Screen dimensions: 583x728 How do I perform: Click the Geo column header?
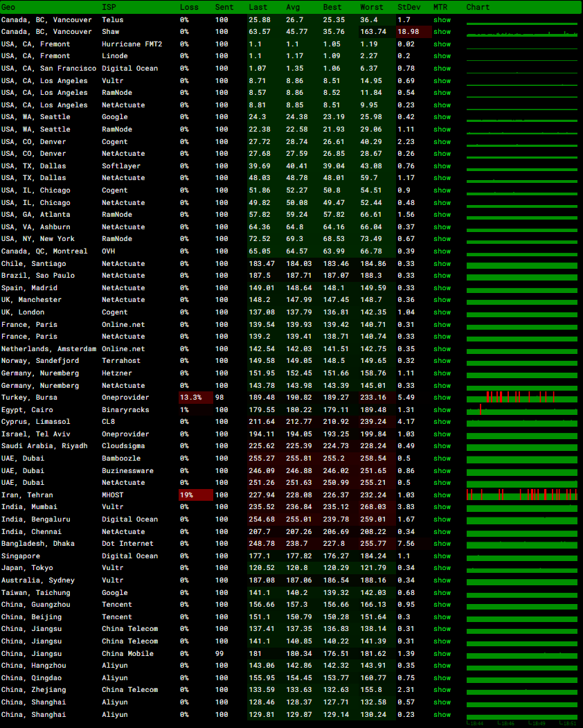pyautogui.click(x=8, y=7)
